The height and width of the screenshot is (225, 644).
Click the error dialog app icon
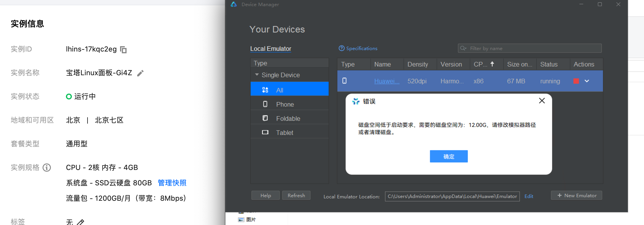[356, 101]
